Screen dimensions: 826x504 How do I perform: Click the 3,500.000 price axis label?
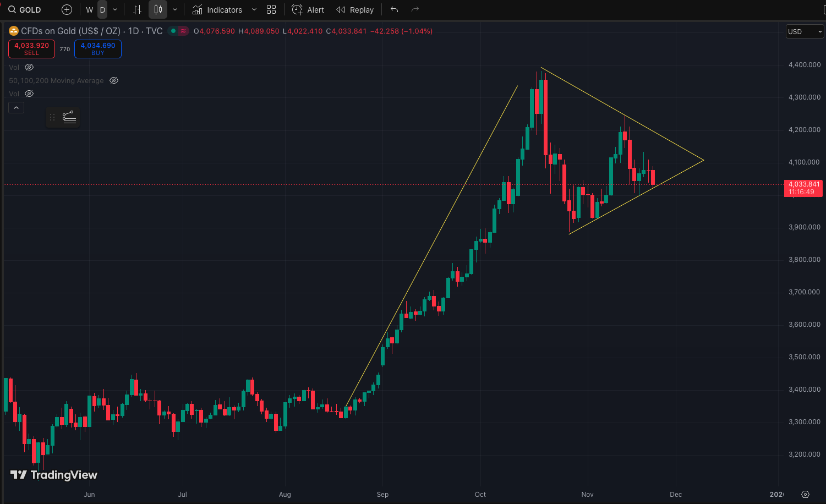805,357
